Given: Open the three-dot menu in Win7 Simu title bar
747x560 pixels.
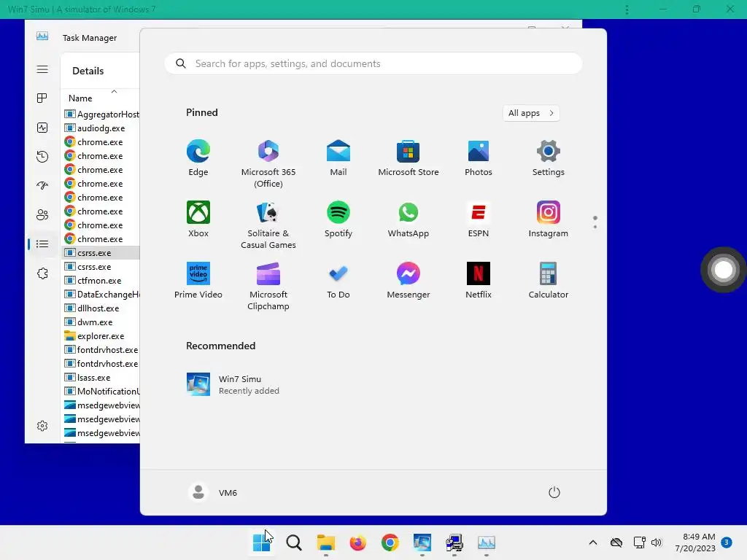Looking at the screenshot, I should pyautogui.click(x=627, y=9).
